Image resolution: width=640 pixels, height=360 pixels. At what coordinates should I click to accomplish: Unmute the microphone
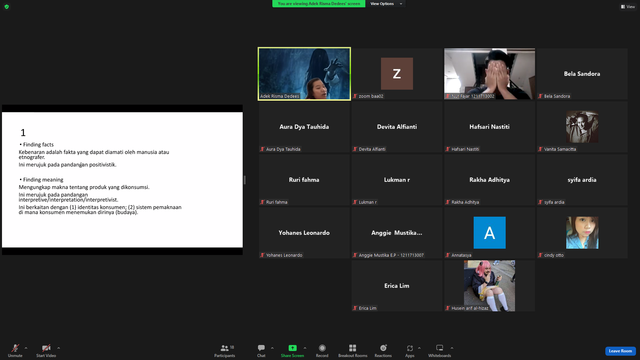click(x=15, y=350)
